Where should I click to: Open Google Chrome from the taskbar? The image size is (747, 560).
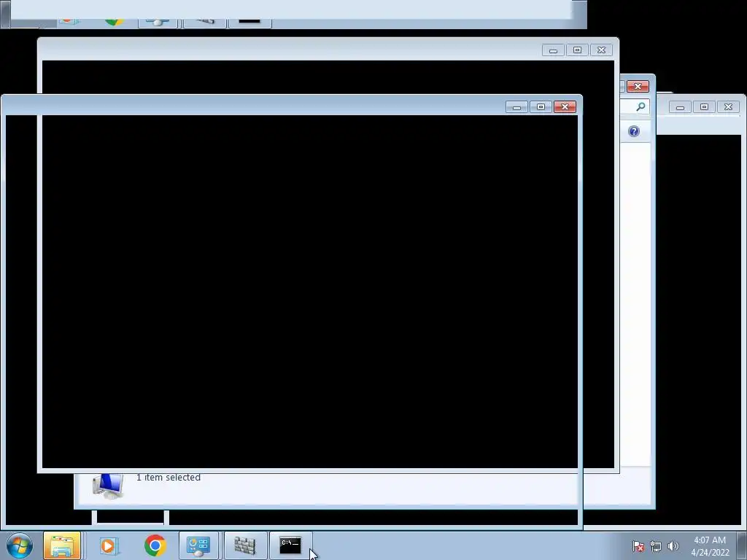click(x=155, y=545)
